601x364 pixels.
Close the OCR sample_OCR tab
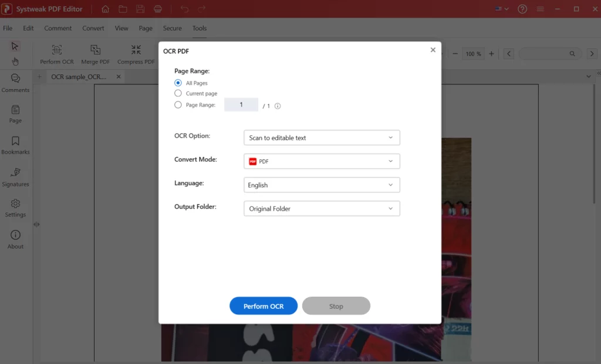119,77
